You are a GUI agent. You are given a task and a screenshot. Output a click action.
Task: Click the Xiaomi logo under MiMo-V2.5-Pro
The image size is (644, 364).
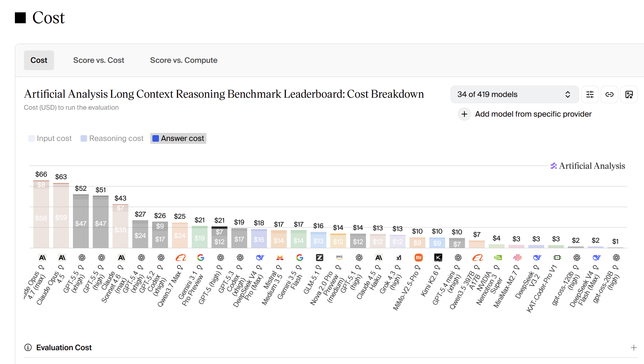[x=419, y=258]
